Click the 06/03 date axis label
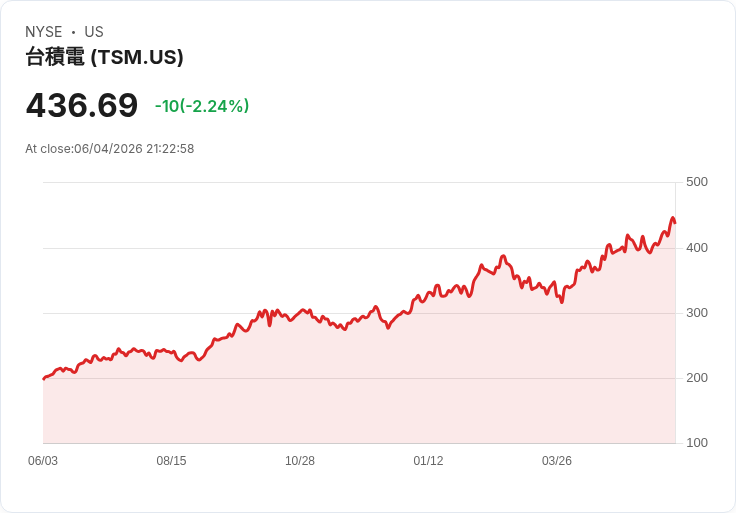 click(x=43, y=461)
